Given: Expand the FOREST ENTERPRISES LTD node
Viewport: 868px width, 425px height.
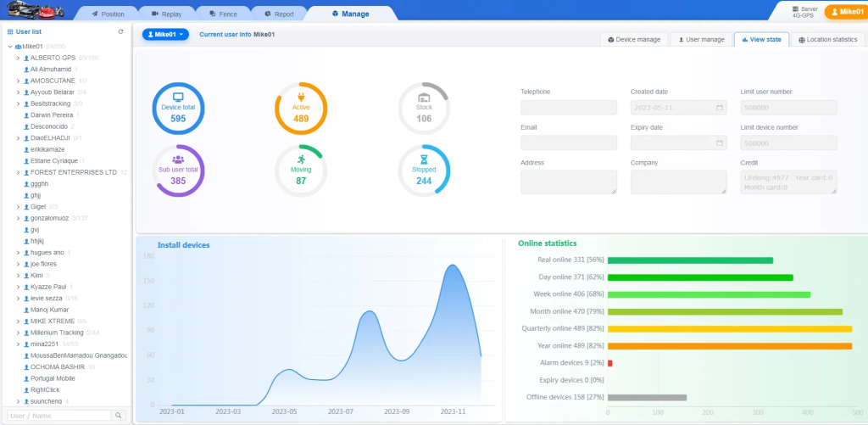Looking at the screenshot, I should (19, 172).
